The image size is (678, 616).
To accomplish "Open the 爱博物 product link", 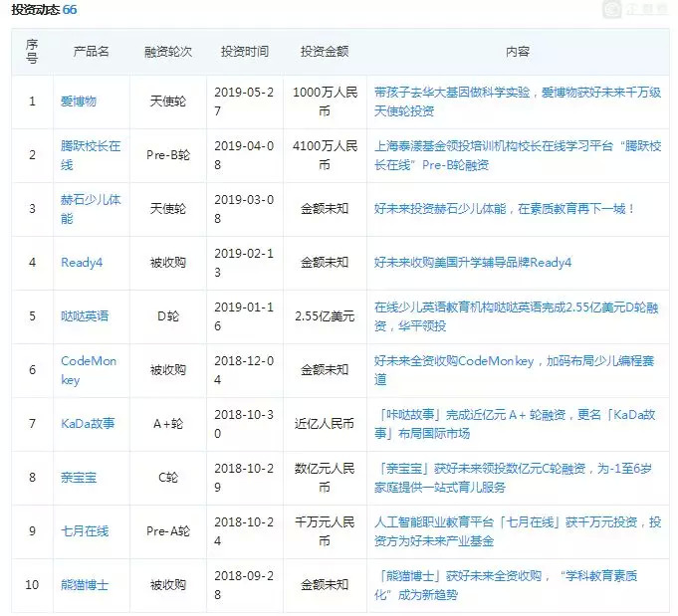I will [79, 102].
